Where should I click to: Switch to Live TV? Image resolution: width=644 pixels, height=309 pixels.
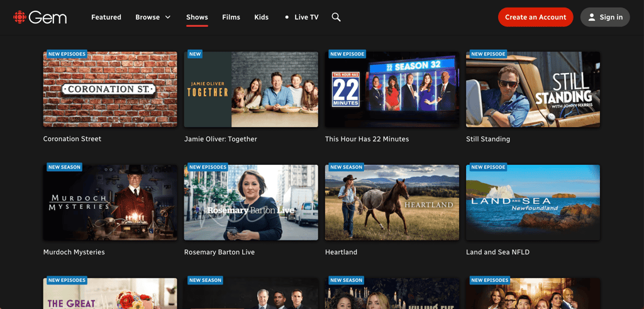click(x=306, y=17)
